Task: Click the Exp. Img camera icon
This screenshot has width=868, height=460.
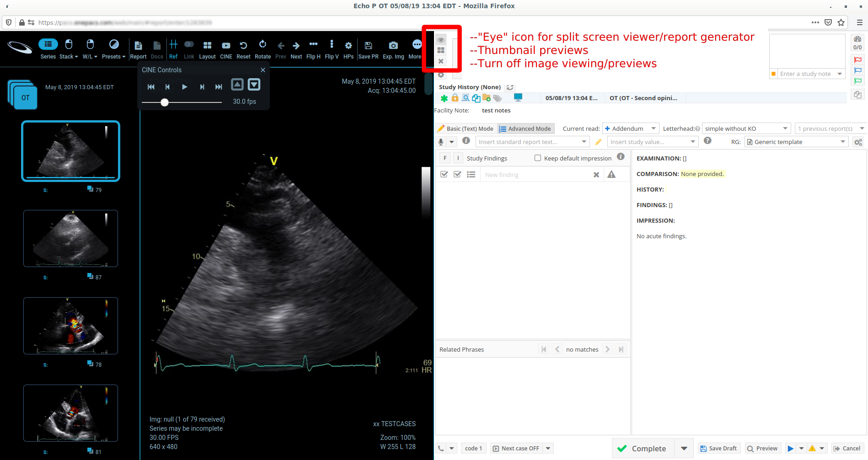Action: (x=393, y=49)
